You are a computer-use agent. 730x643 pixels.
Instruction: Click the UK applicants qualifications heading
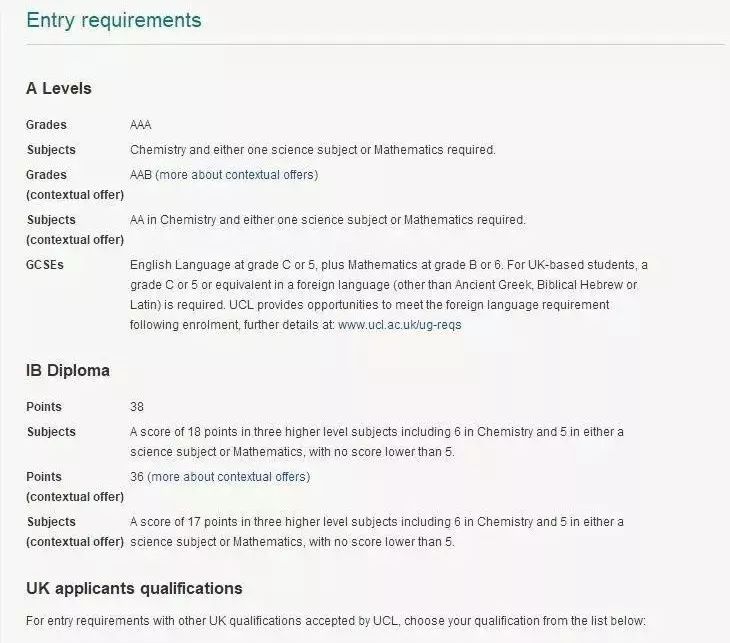(134, 589)
